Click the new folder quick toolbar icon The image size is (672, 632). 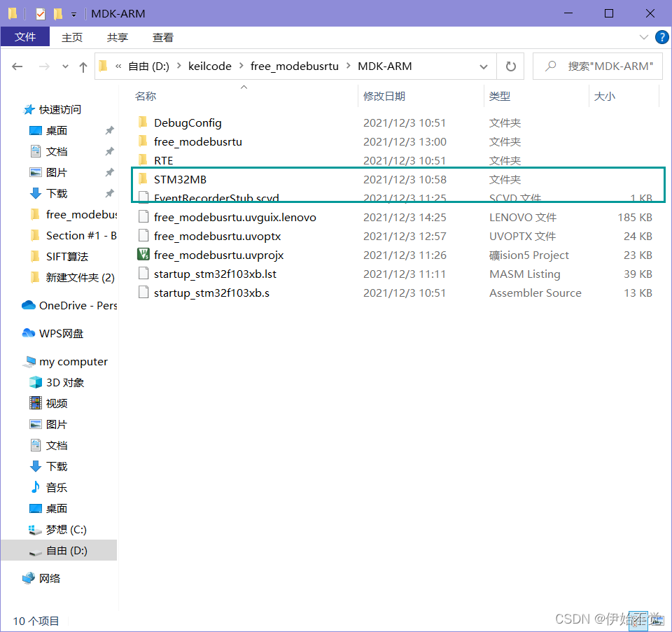coord(58,14)
